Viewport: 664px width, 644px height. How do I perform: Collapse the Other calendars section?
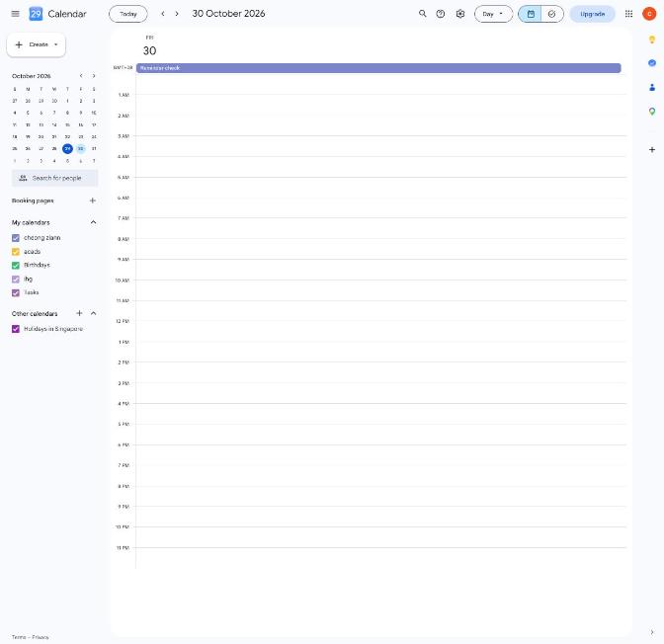click(x=93, y=313)
